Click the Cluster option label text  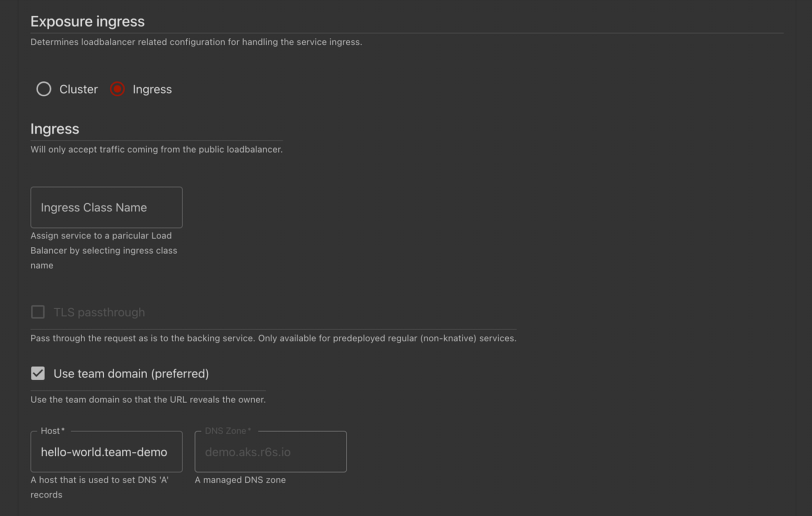coord(79,89)
